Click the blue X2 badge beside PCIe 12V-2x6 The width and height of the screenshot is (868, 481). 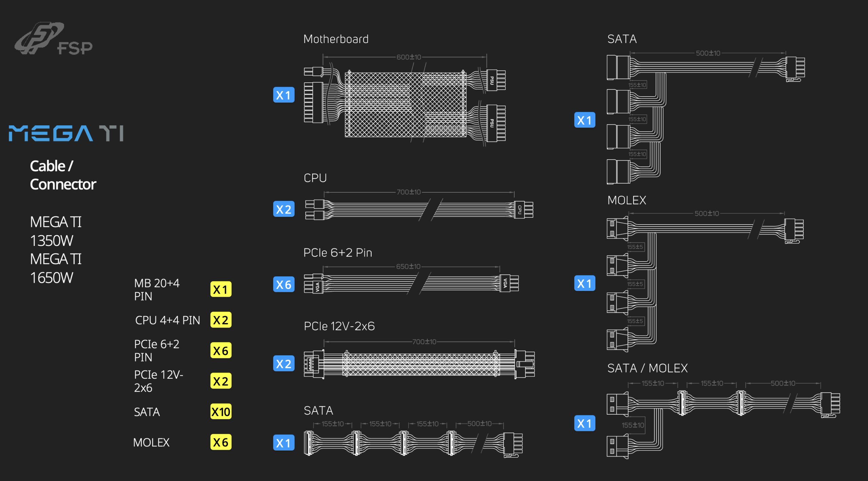[283, 363]
